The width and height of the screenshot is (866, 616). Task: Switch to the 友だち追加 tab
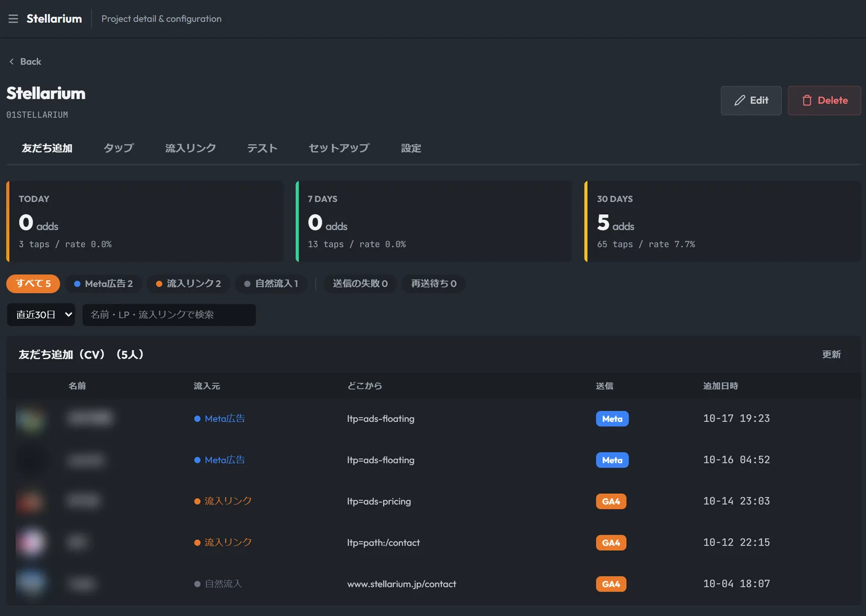click(x=47, y=148)
